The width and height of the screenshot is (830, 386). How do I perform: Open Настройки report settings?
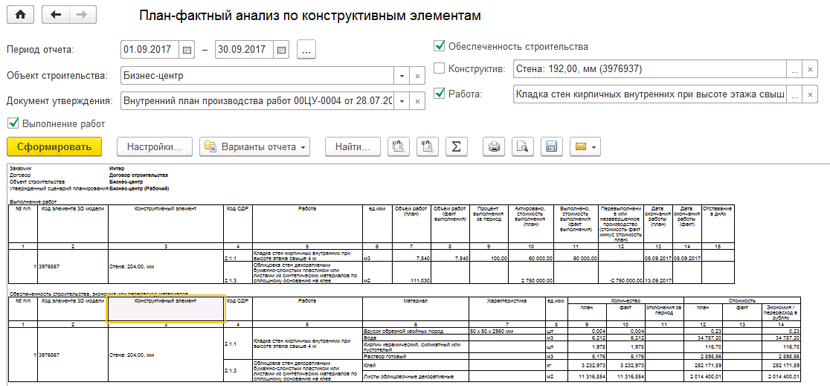click(155, 147)
